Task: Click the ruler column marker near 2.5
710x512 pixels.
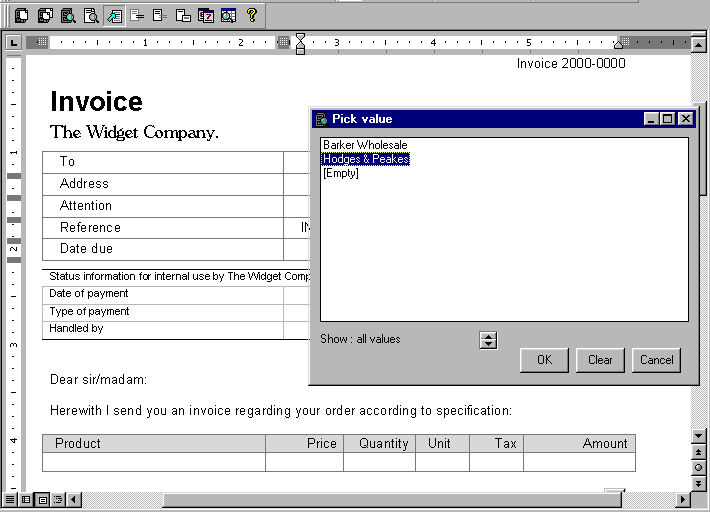Action: point(283,42)
